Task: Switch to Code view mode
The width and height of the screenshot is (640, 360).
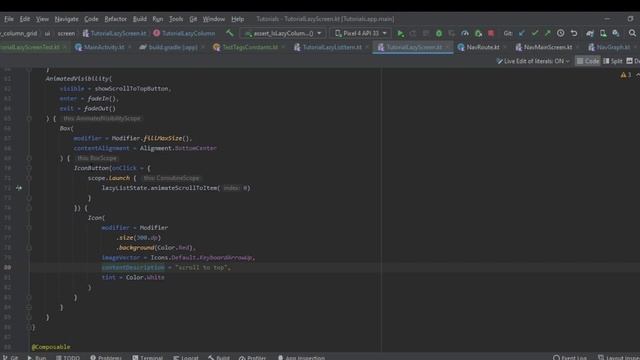Action: [x=588, y=61]
